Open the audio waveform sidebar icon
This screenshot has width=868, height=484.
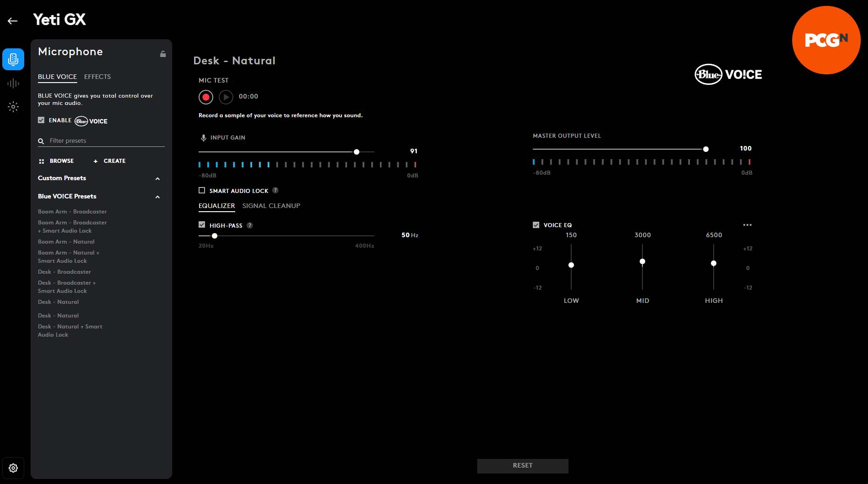[13, 83]
